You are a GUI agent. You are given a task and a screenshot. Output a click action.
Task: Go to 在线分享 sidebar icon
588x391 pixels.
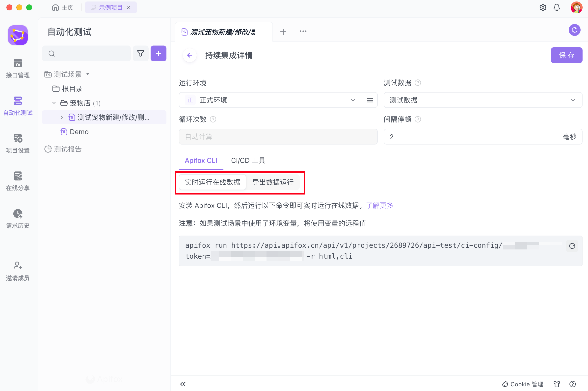[x=18, y=181]
